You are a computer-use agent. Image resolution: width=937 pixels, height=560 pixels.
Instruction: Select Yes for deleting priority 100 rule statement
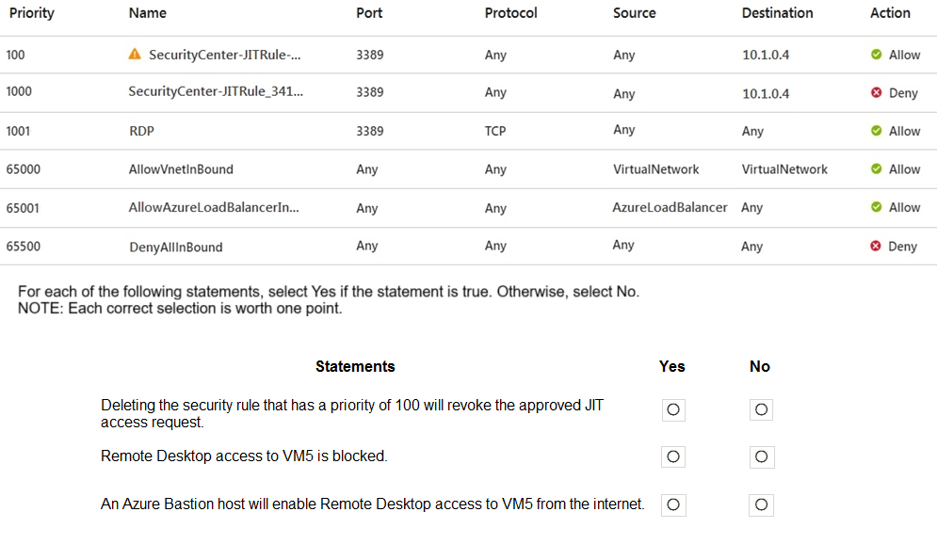tap(673, 409)
